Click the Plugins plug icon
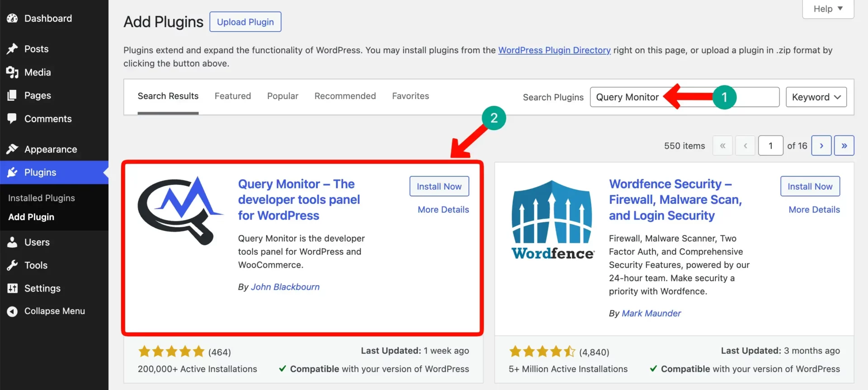The width and height of the screenshot is (868, 390). click(x=12, y=172)
